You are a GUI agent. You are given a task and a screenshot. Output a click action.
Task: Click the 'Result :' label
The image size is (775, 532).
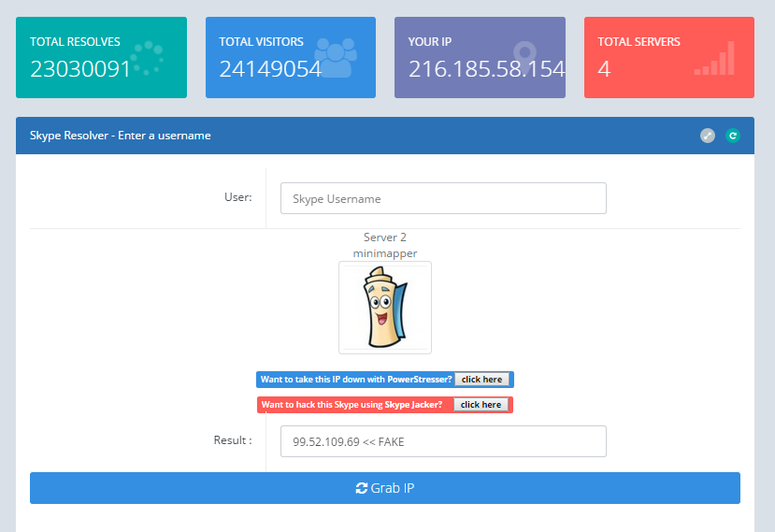click(233, 440)
